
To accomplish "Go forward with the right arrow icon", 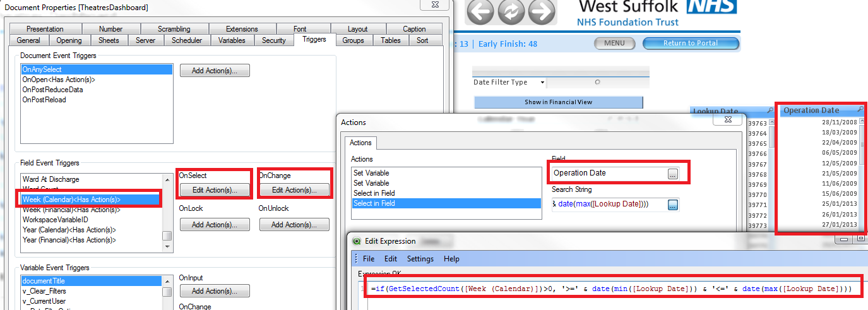I will pyautogui.click(x=541, y=12).
